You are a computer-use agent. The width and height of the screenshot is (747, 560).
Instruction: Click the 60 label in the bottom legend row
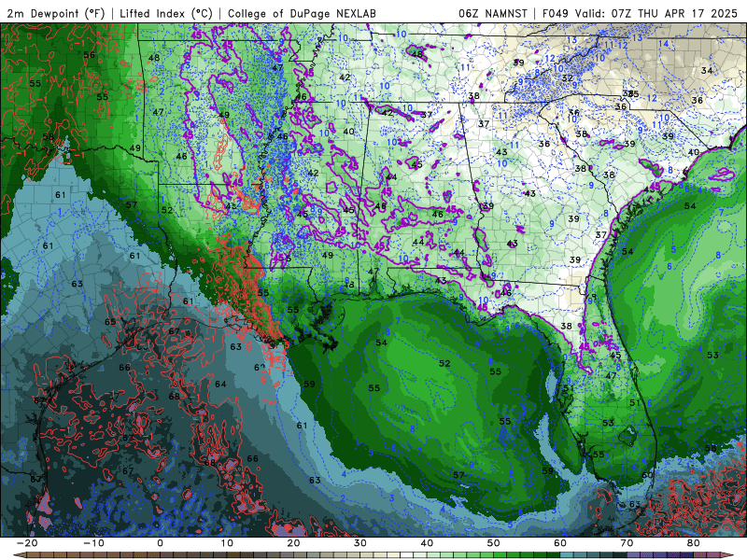[x=560, y=543]
